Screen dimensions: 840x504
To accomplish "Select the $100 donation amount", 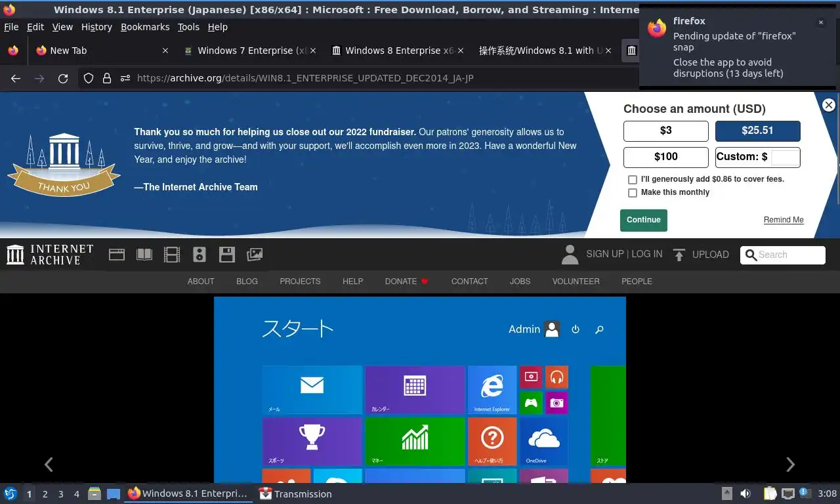I will pos(666,157).
